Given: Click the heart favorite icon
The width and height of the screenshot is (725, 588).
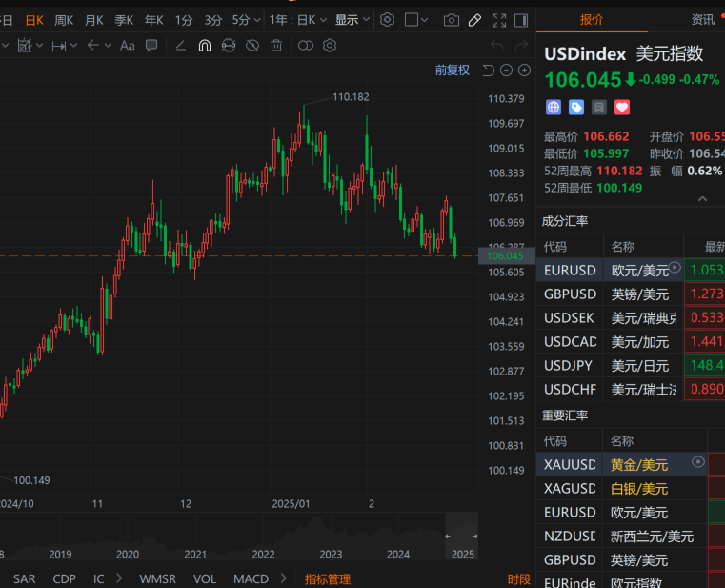Looking at the screenshot, I should click(x=622, y=108).
